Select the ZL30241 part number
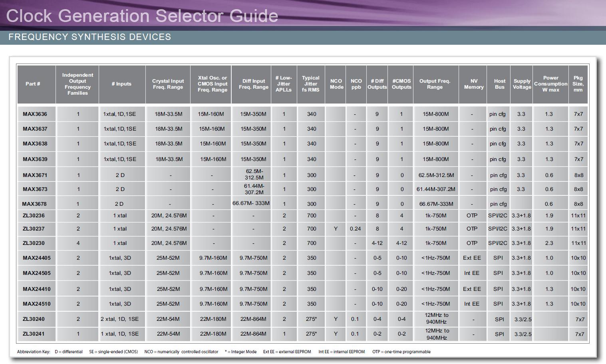The height and width of the screenshot is (364, 606). [x=34, y=334]
